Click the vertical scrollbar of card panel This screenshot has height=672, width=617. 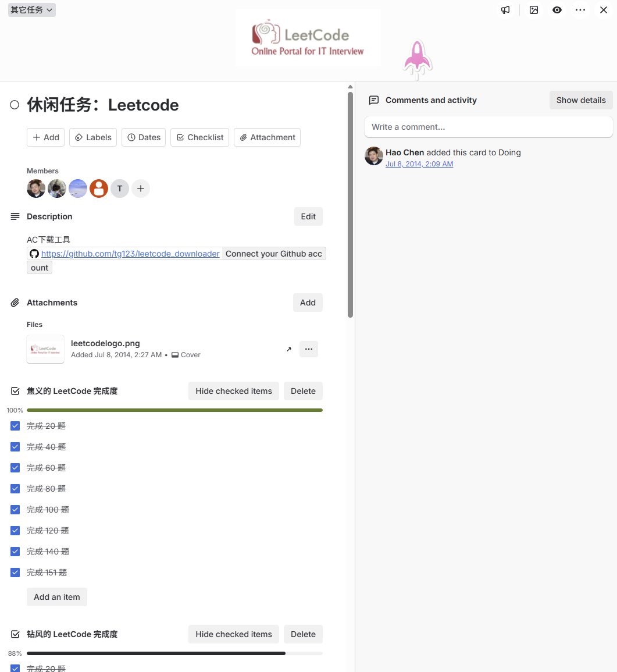point(350,205)
